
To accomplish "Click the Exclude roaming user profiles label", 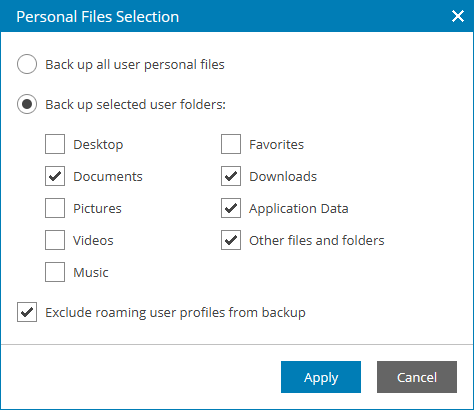I will pos(175,313).
